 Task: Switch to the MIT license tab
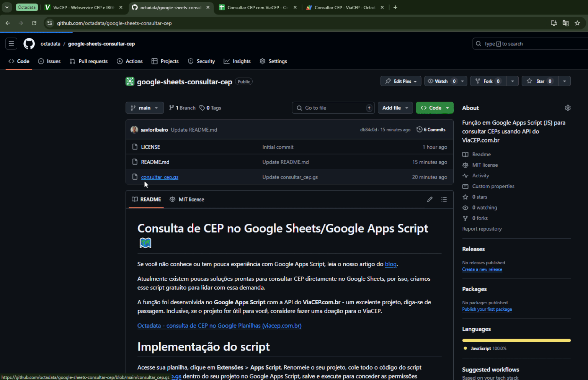pos(187,199)
